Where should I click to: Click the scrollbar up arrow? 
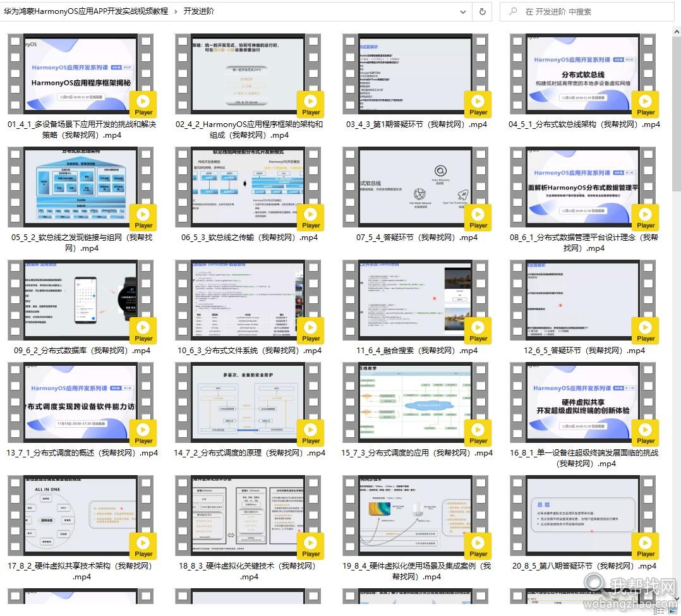(x=677, y=32)
